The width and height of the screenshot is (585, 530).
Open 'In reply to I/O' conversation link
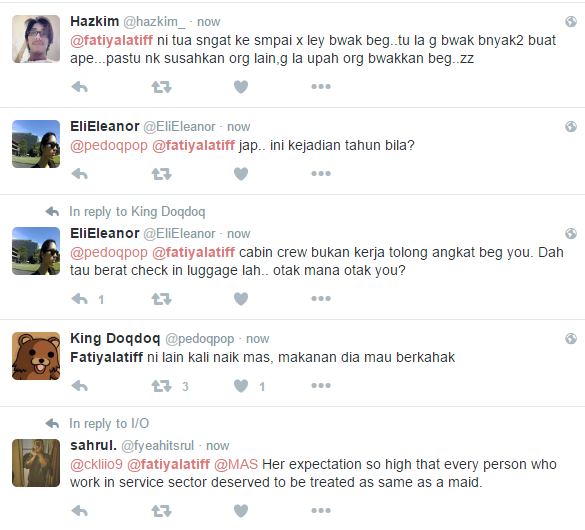pyautogui.click(x=109, y=423)
